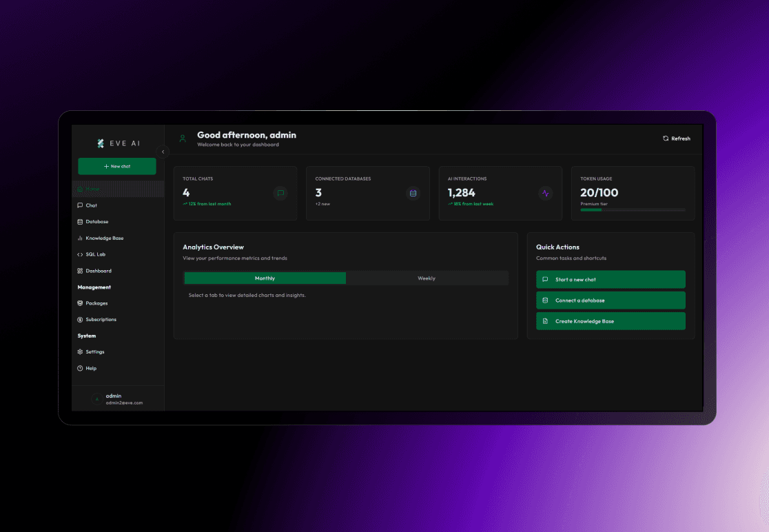
Task: Click the bar chart icon beside Knowledge Base
Action: pos(80,238)
